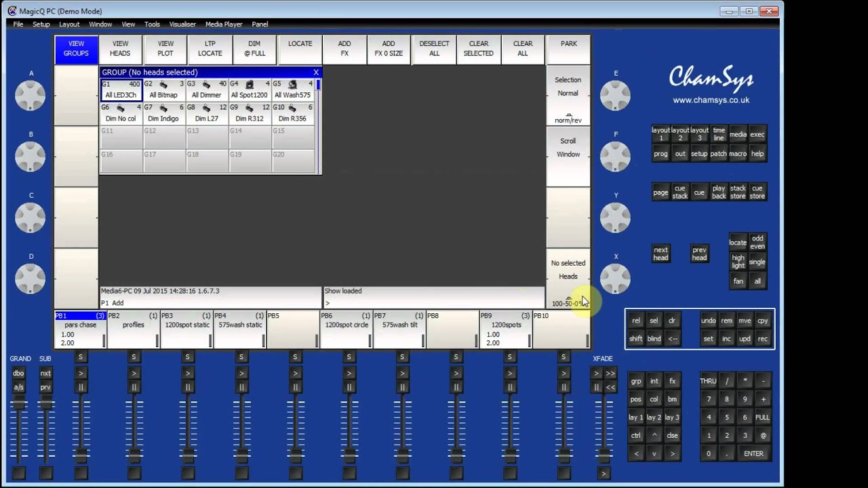The height and width of the screenshot is (488, 868).
Task: Click encoder wheel D
Action: pyautogui.click(x=31, y=278)
